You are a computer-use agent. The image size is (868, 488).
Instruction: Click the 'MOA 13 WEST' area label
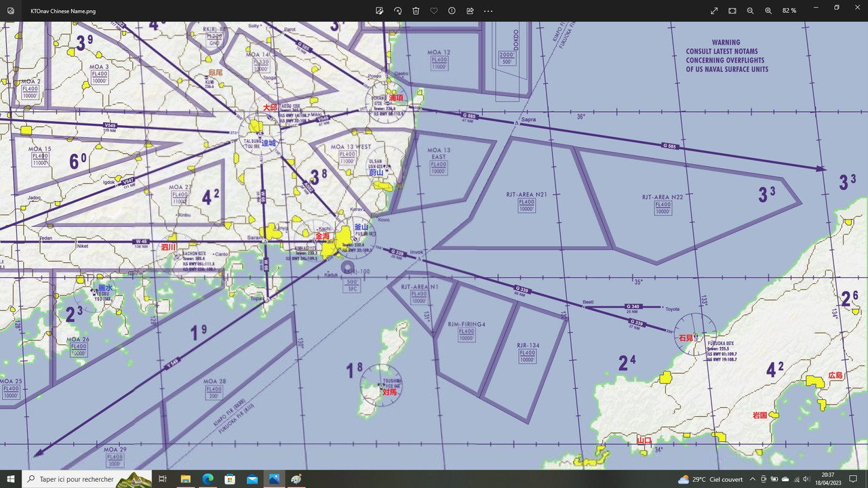351,147
